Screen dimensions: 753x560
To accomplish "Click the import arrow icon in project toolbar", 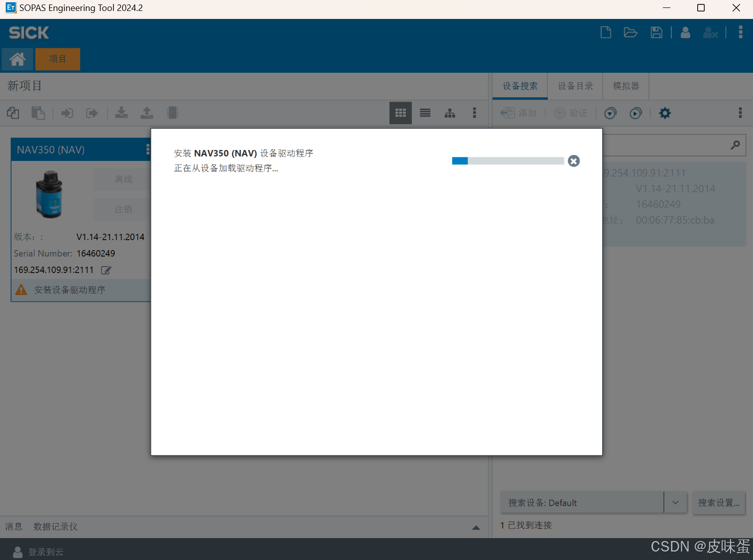I will pyautogui.click(x=67, y=113).
